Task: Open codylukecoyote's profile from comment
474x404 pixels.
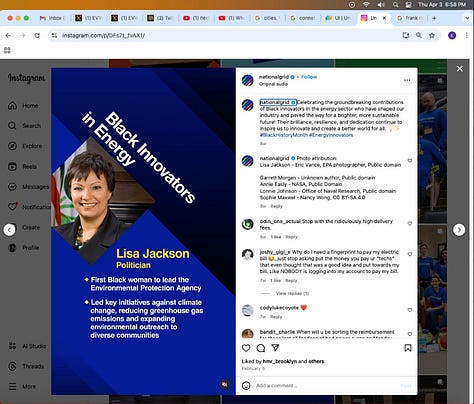Action: [x=279, y=308]
